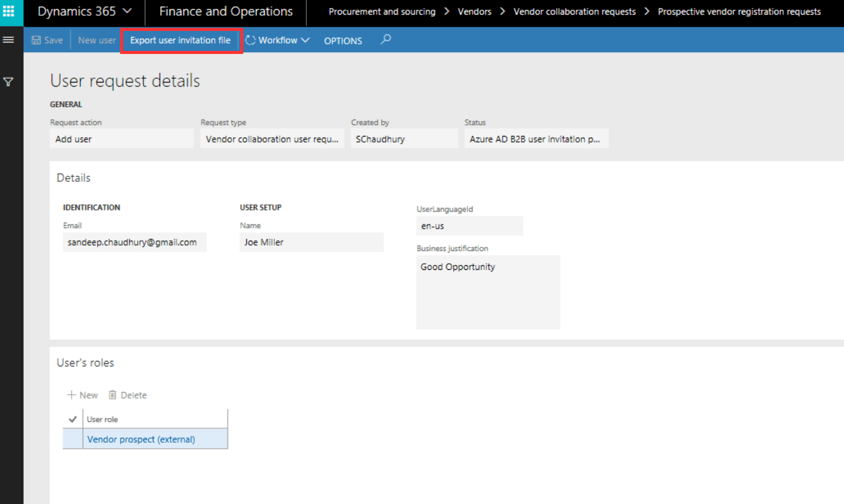Screen dimensions: 844x504
Task: Select the Vendor prospect row checkbox
Action: (x=72, y=438)
